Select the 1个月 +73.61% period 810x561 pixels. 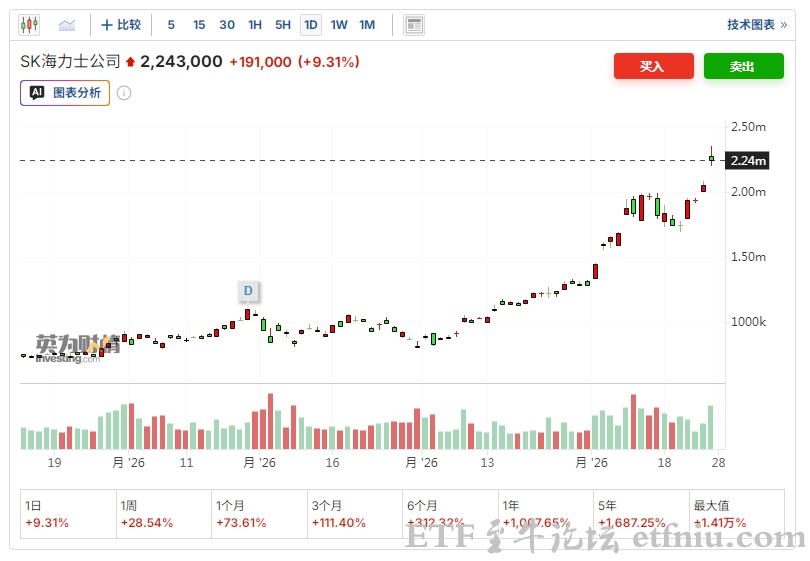click(259, 514)
